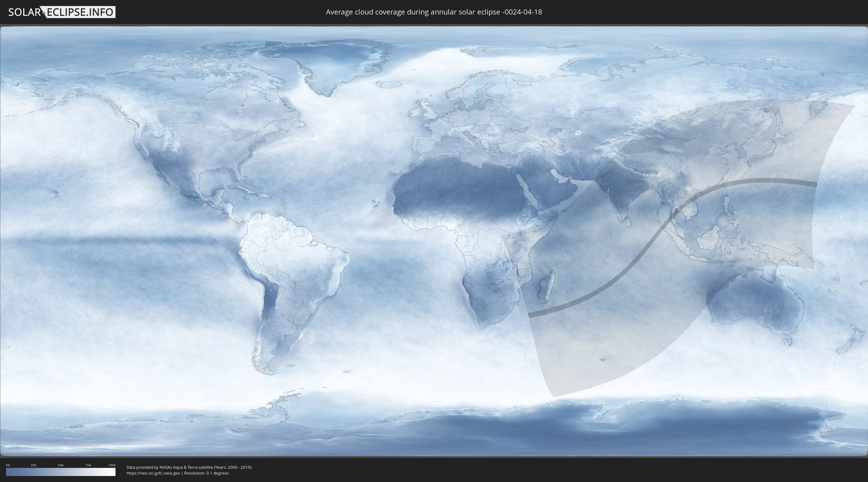Click the cloud coverage world map image
Screen dimensions: 868x482
tap(434, 241)
